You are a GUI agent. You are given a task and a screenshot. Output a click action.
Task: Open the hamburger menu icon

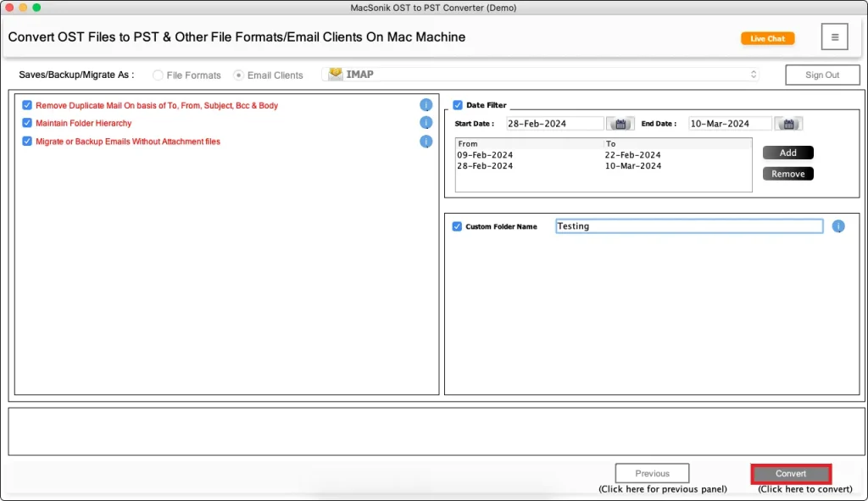pyautogui.click(x=834, y=37)
